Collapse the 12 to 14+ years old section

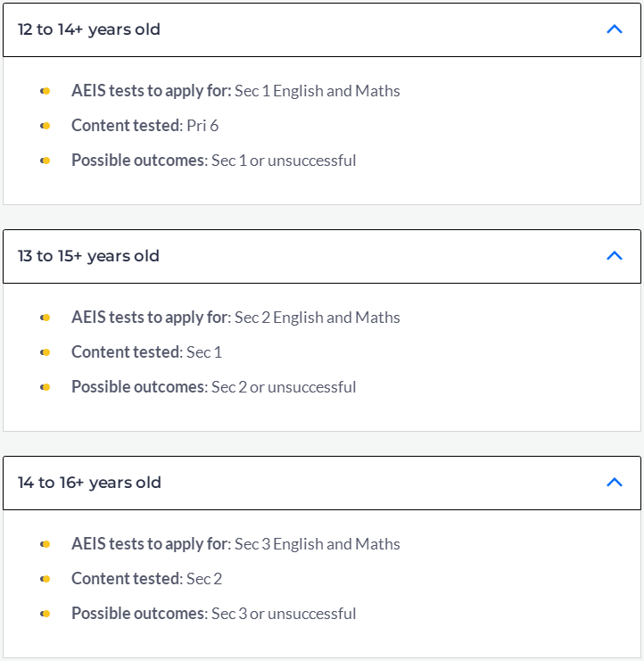322,29
